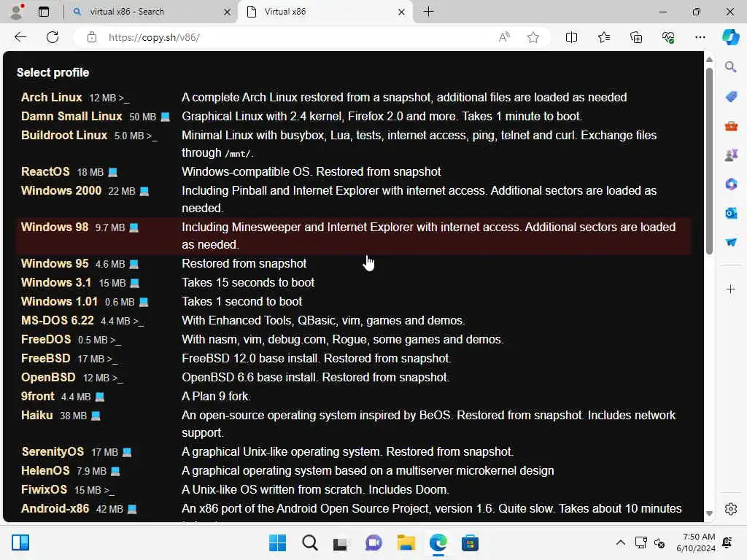This screenshot has height=560, width=747.
Task: Open the Favorites list
Action: [603, 37]
